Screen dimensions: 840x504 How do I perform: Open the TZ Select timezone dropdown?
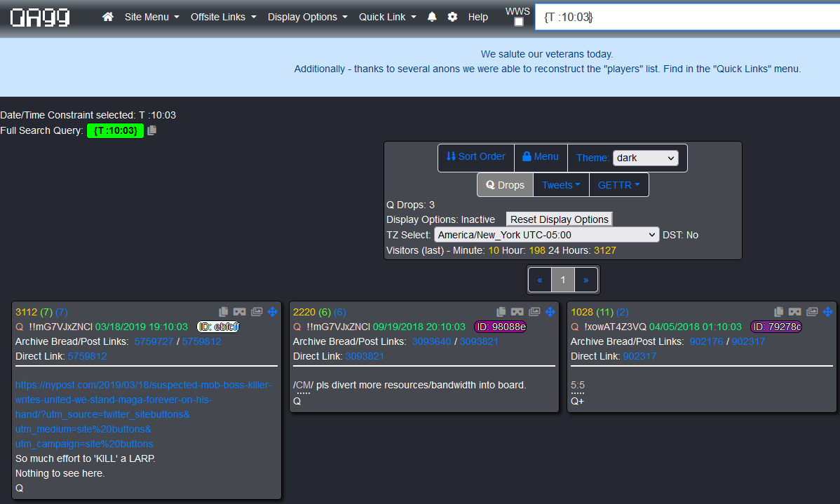(546, 235)
